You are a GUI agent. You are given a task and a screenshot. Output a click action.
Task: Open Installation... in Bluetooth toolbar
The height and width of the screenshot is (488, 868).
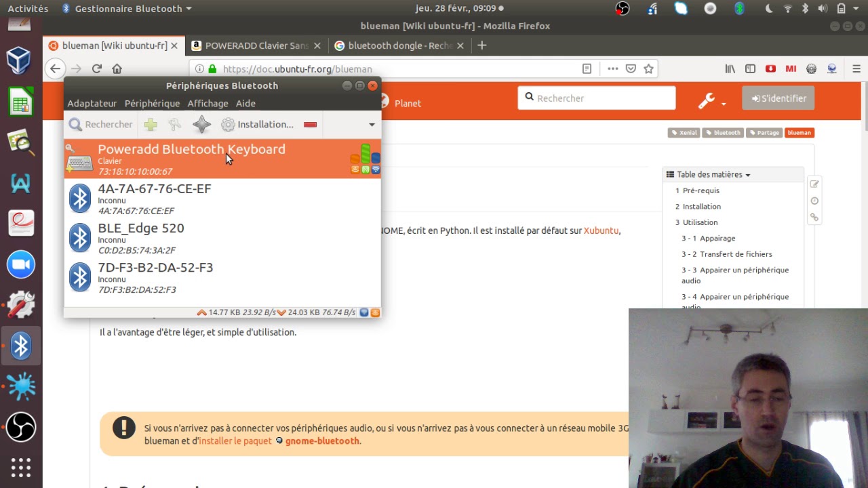pyautogui.click(x=258, y=125)
